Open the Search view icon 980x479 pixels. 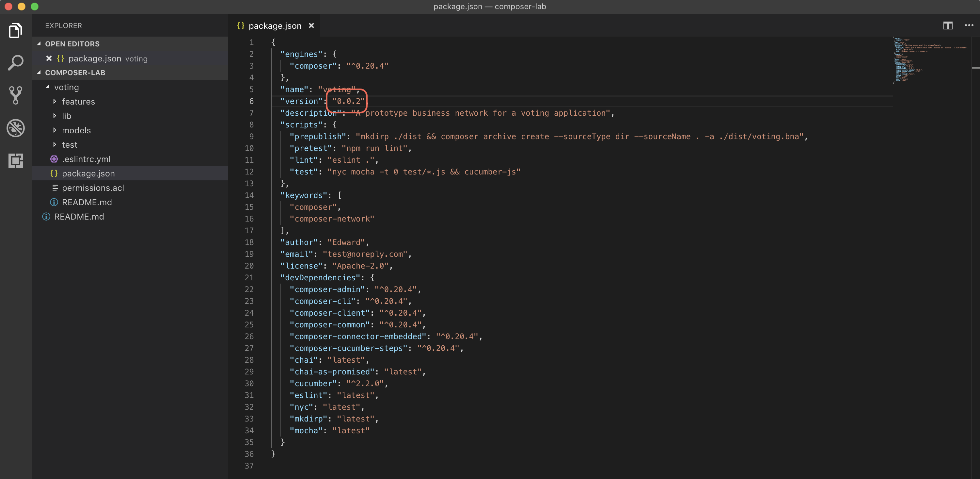click(x=16, y=63)
